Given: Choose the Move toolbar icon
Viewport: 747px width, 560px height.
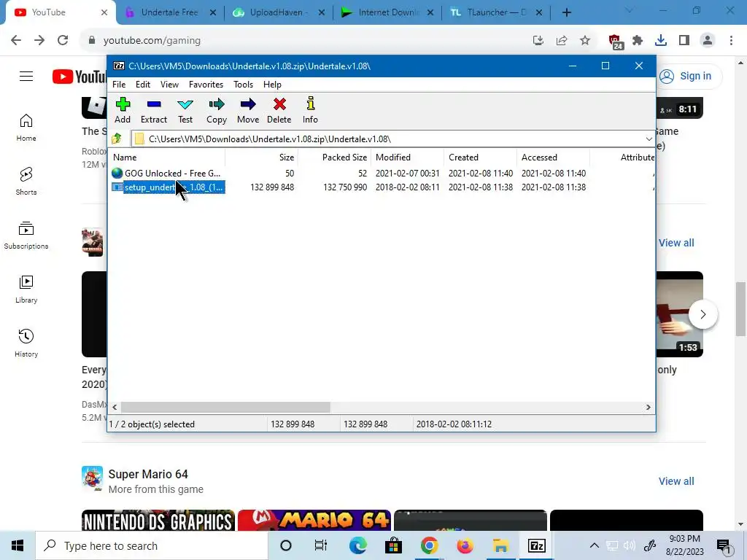Looking at the screenshot, I should [x=248, y=111].
